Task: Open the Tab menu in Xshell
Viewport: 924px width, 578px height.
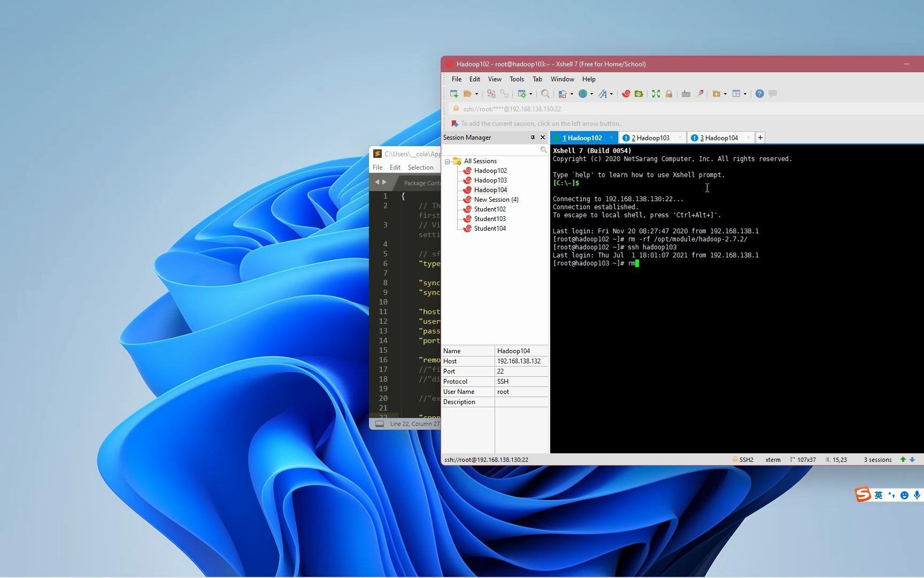Action: click(537, 79)
